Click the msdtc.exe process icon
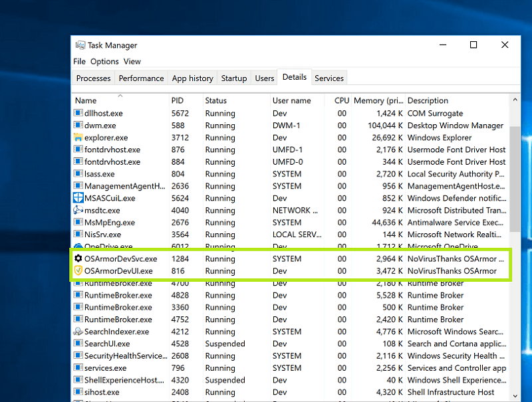Screen dimensions: 532x402 (78, 211)
